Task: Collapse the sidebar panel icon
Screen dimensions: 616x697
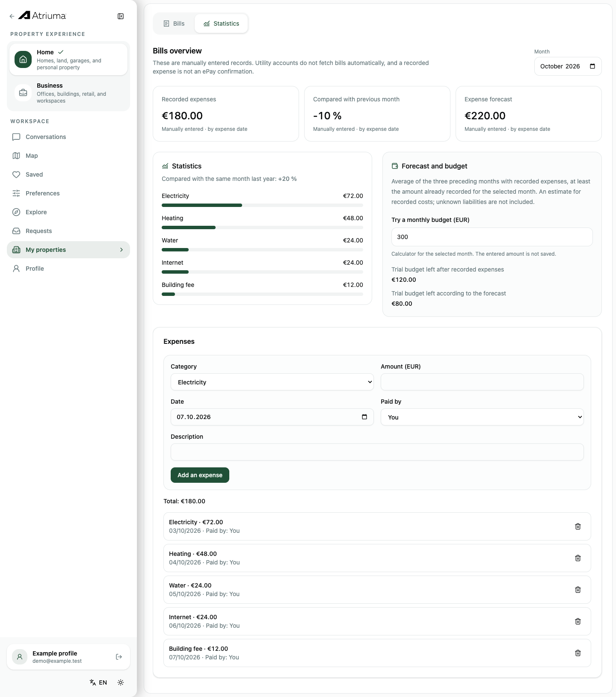Action: (x=121, y=16)
